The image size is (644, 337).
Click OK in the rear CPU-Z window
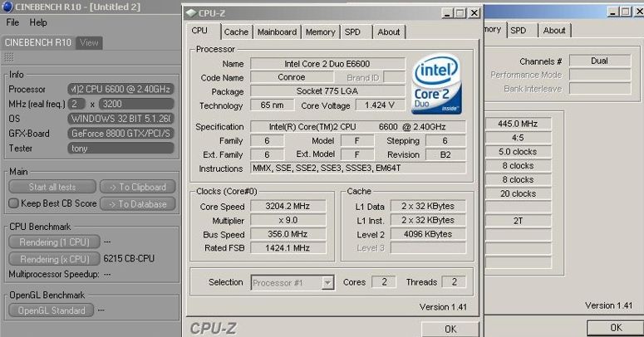click(616, 328)
